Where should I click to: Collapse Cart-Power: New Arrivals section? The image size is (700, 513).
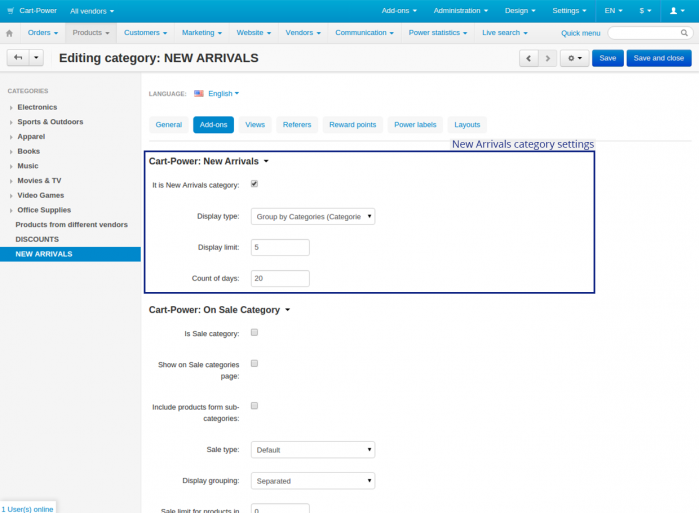click(x=208, y=161)
